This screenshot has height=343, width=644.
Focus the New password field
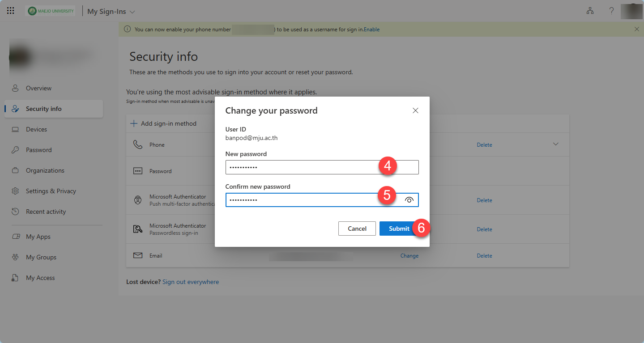pos(322,167)
